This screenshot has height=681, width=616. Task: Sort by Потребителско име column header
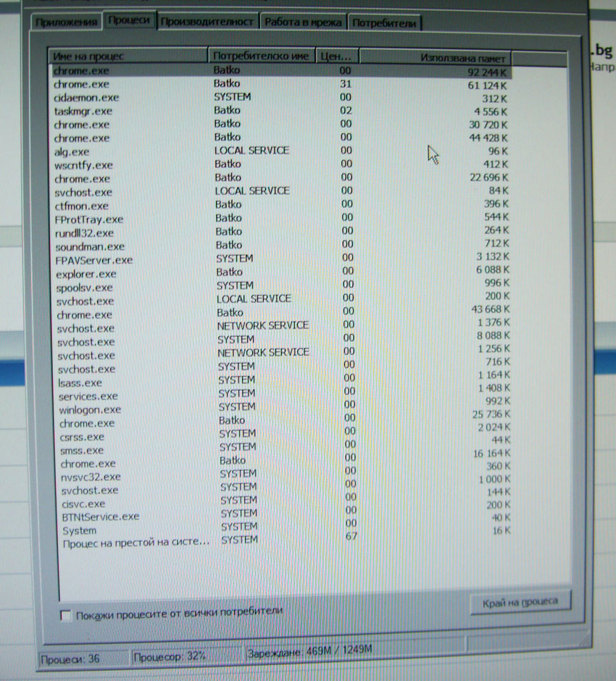[x=262, y=56]
